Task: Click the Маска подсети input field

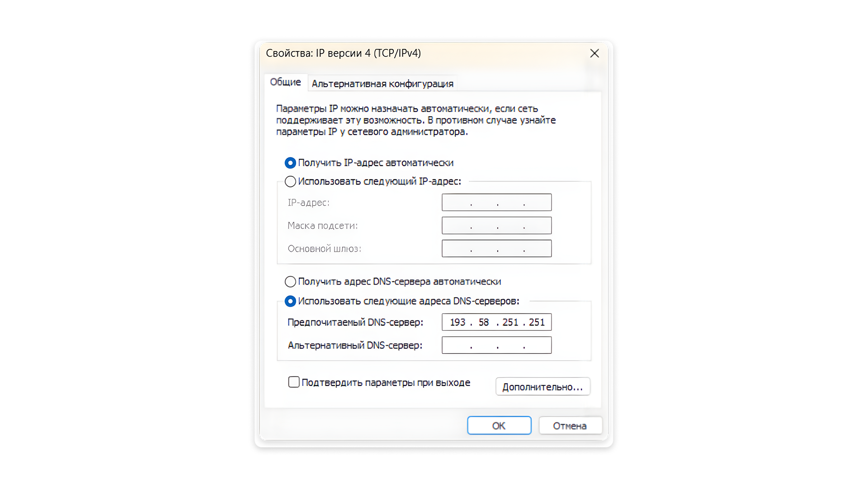Action: (x=496, y=225)
